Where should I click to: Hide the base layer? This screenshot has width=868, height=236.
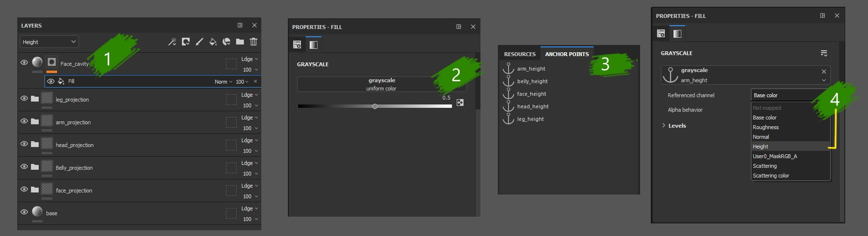point(24,212)
